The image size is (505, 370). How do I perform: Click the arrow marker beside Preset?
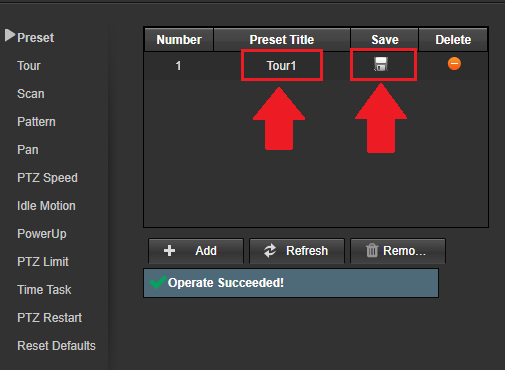[x=10, y=35]
